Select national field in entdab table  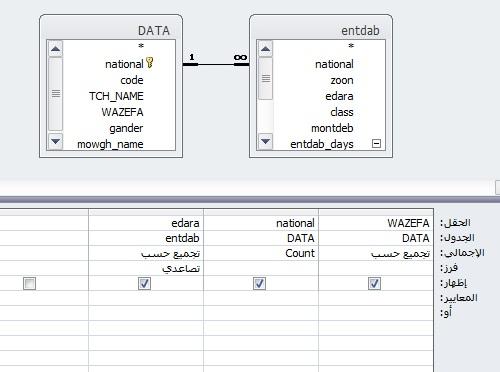334,64
